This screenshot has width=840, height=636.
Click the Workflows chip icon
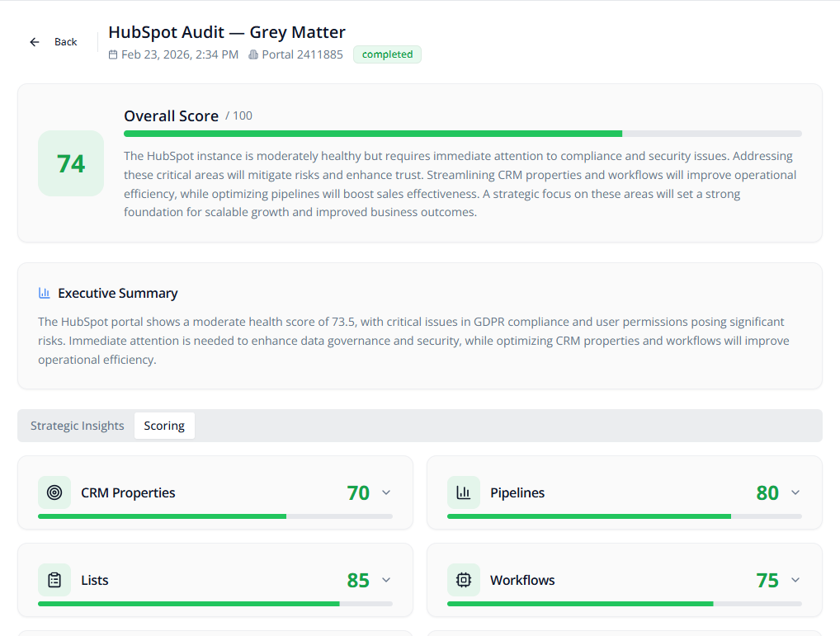tap(464, 580)
